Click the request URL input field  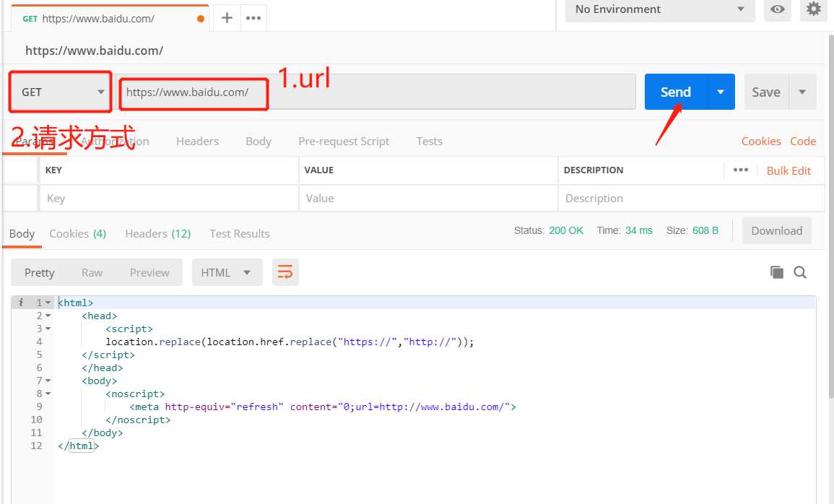pyautogui.click(x=375, y=92)
